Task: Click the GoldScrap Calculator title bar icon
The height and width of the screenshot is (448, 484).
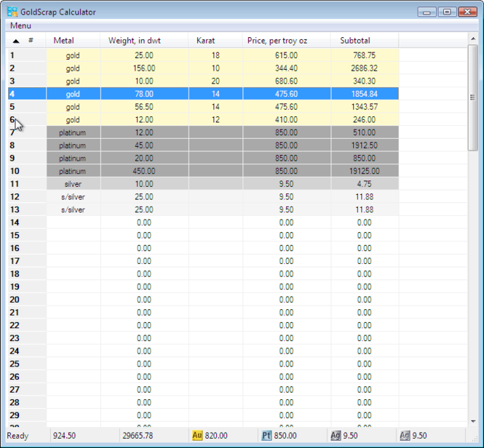Action: [x=12, y=12]
